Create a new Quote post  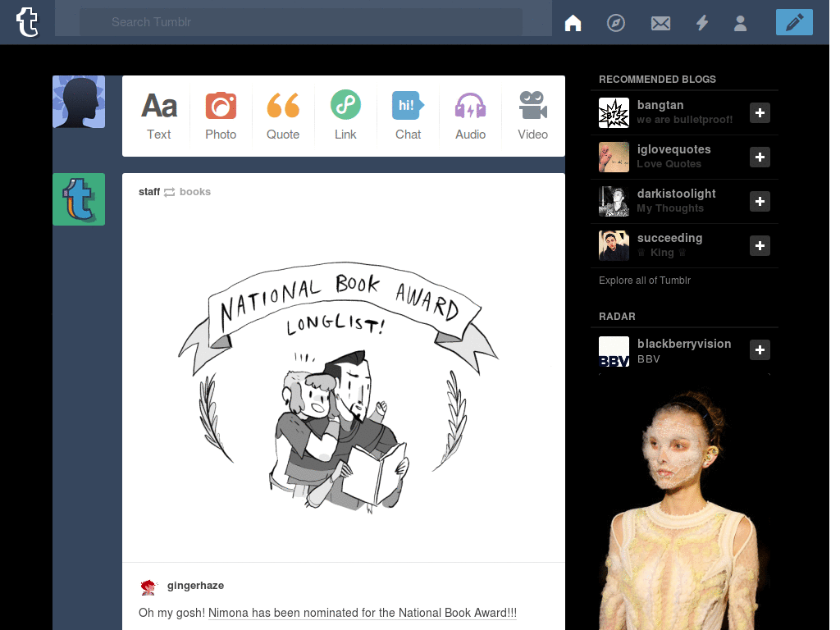click(283, 116)
